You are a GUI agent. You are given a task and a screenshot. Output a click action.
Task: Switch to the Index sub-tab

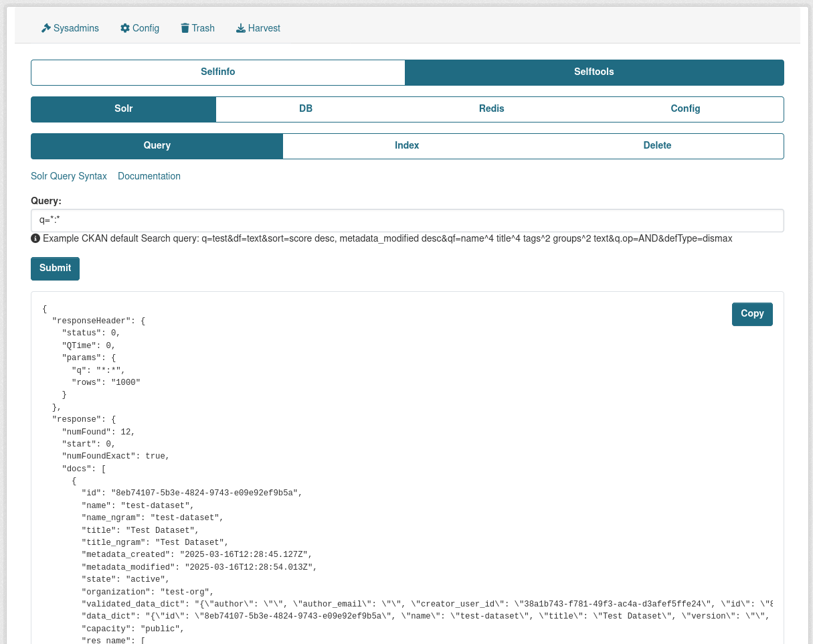(x=407, y=146)
